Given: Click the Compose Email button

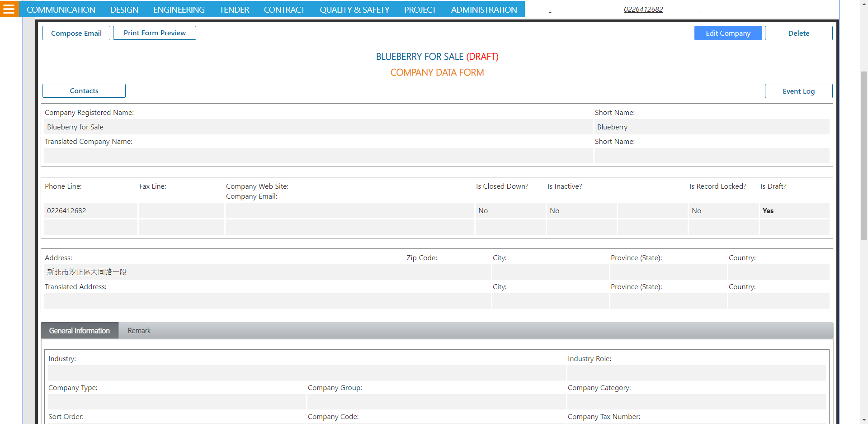Looking at the screenshot, I should point(76,33).
